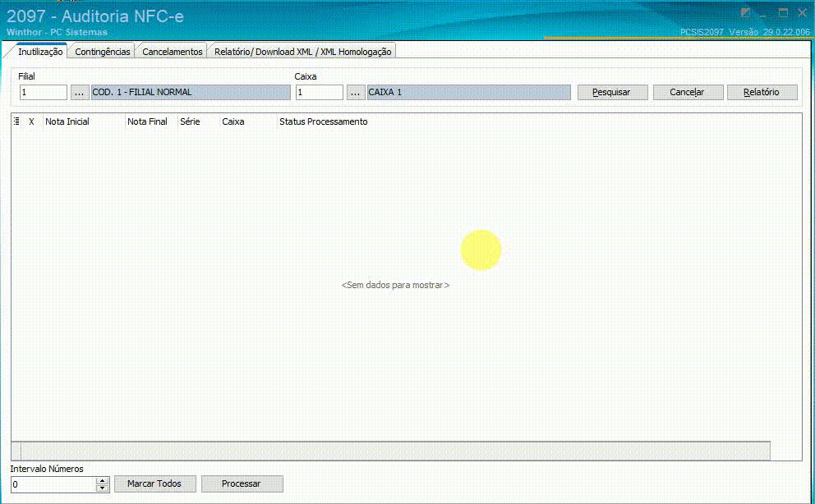
Task: Click the X selection column header
Action: pyautogui.click(x=32, y=121)
